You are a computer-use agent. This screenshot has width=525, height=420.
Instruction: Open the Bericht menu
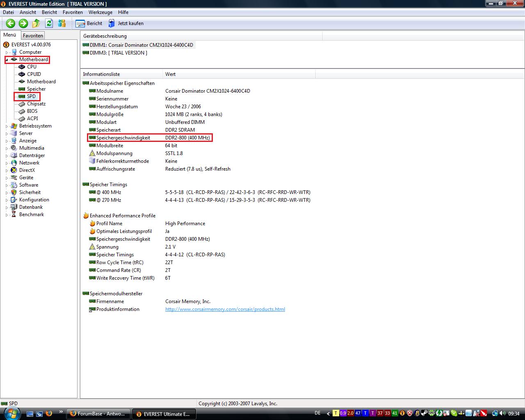pos(50,12)
